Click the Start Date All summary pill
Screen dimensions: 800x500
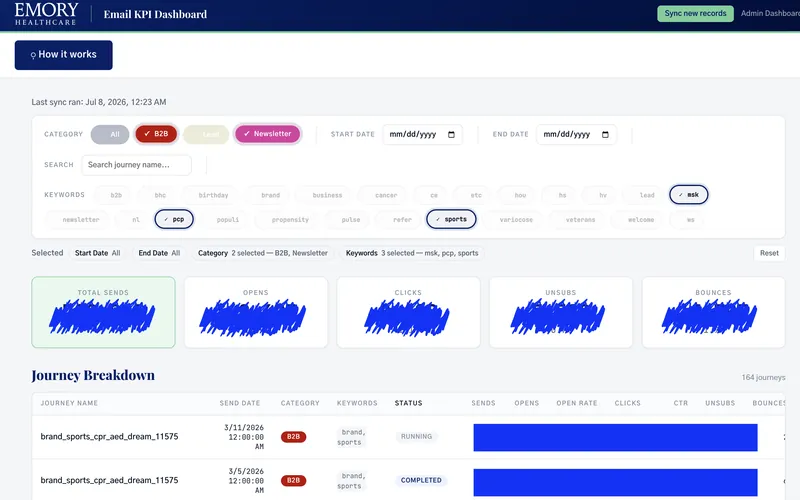click(x=97, y=253)
